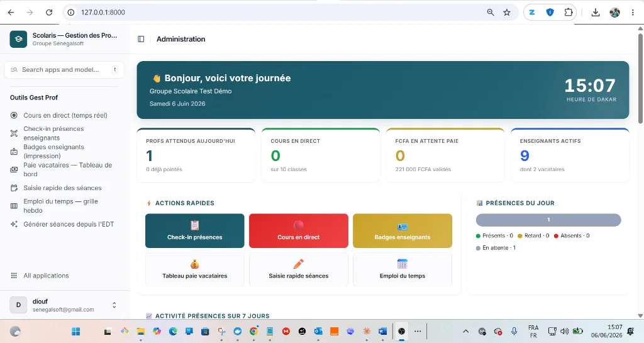Click the browser back arrow

tap(11, 13)
